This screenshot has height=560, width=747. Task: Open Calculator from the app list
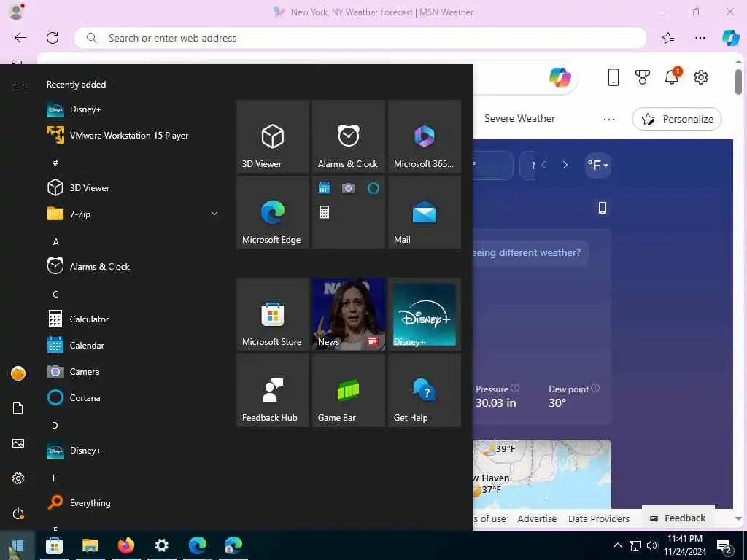click(x=133, y=319)
